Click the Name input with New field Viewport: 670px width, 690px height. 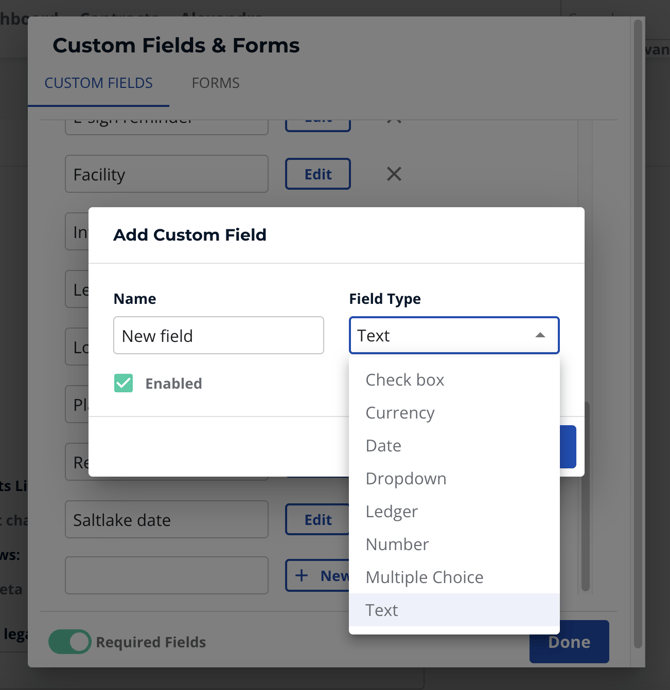(218, 336)
